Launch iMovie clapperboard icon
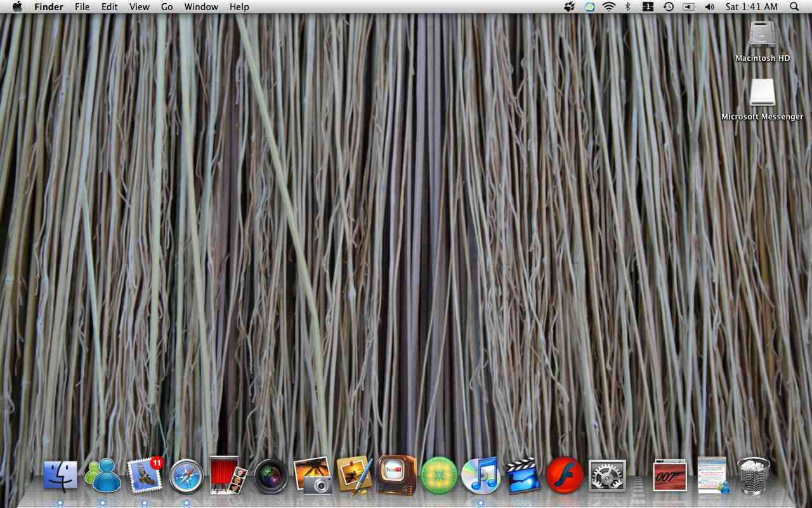Screen dimensions: 812x508 523,476
